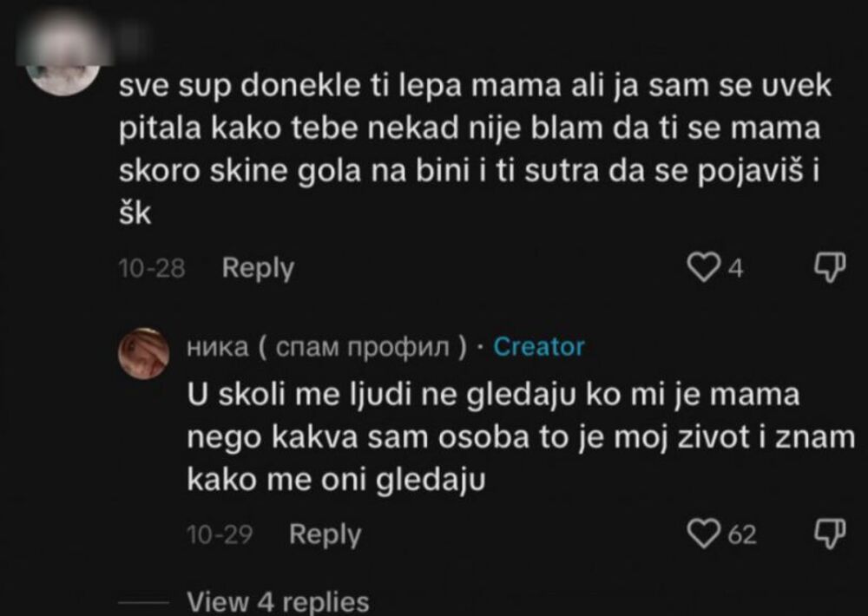Open the username ника ( спам профил )

(x=325, y=348)
